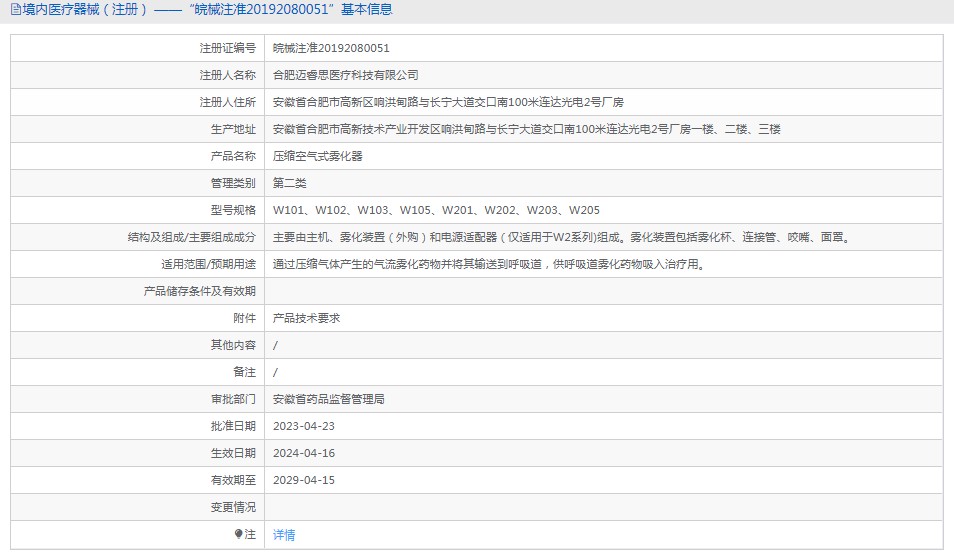Select registration number 皖械注准20192080051 value
This screenshot has height=555, width=954.
pos(331,48)
